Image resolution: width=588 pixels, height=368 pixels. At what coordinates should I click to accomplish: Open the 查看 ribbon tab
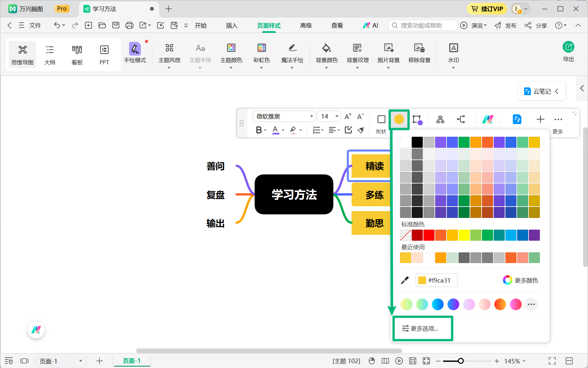click(337, 25)
